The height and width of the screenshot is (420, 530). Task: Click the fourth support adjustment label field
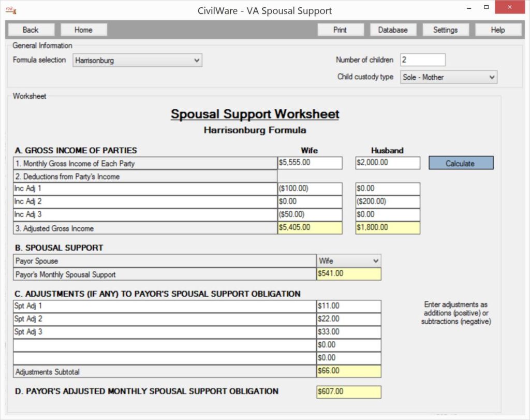tap(165, 345)
